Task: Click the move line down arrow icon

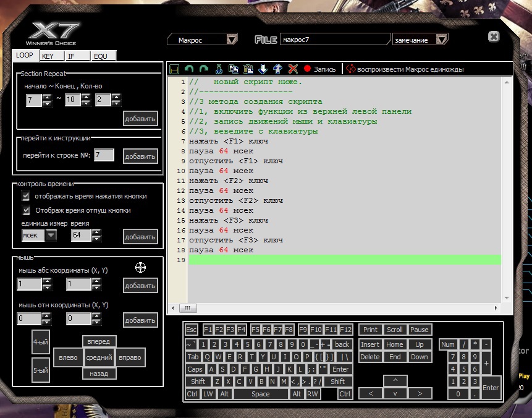Action: (x=263, y=69)
